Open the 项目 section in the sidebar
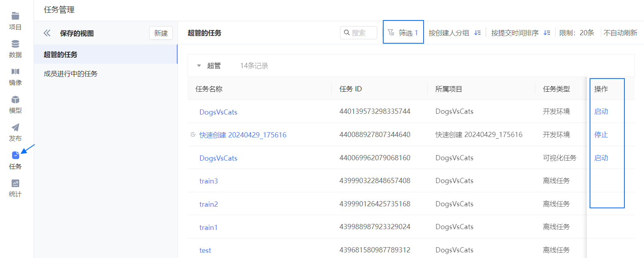Screen dimensions: 644x258 tap(15, 21)
